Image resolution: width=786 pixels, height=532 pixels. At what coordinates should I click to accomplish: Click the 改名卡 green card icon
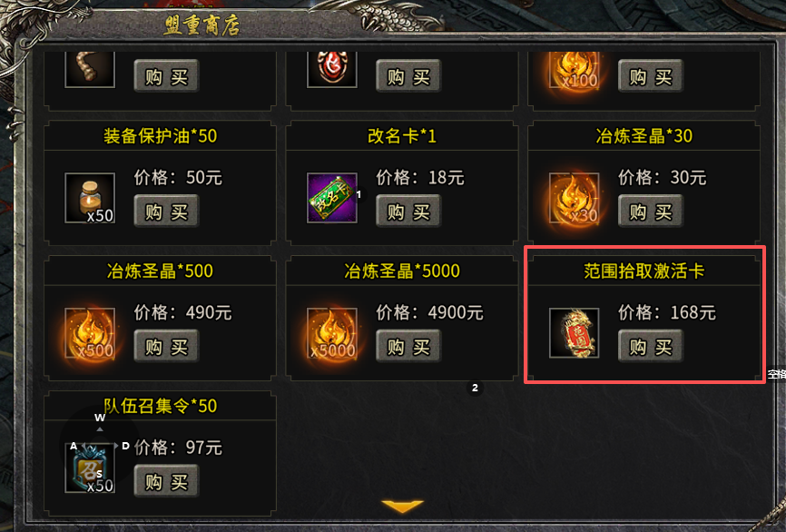(332, 198)
